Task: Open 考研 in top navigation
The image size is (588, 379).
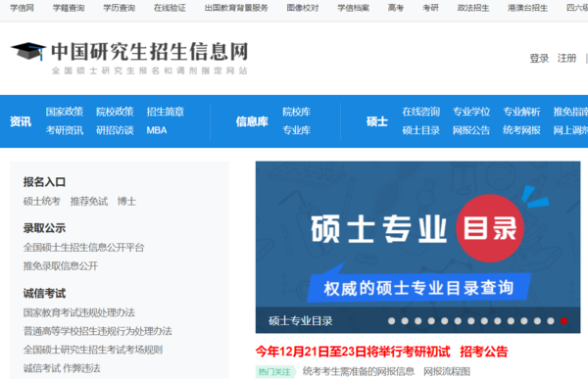Action: click(430, 8)
